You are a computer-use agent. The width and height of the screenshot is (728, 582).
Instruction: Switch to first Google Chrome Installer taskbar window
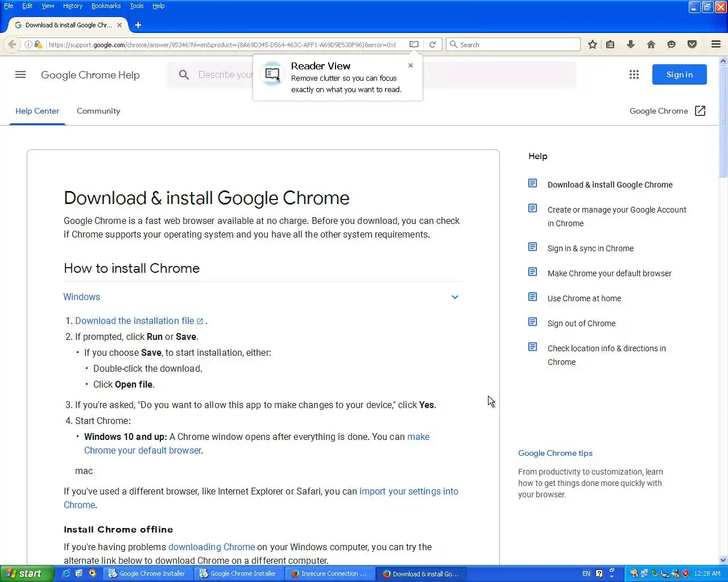coord(148,573)
